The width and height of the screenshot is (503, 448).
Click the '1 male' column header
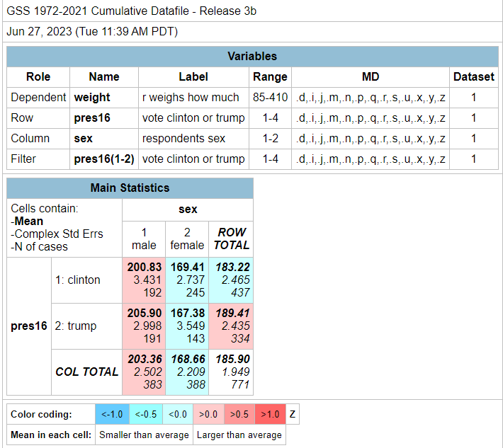click(x=144, y=239)
